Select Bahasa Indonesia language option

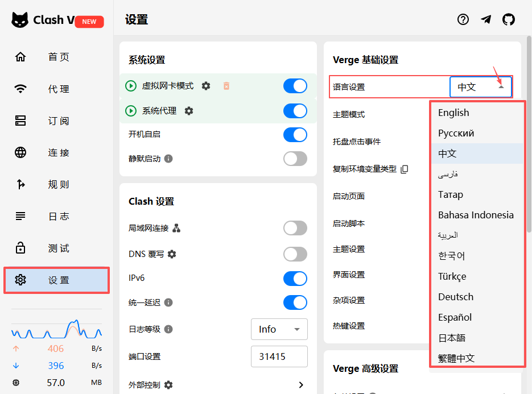(477, 215)
